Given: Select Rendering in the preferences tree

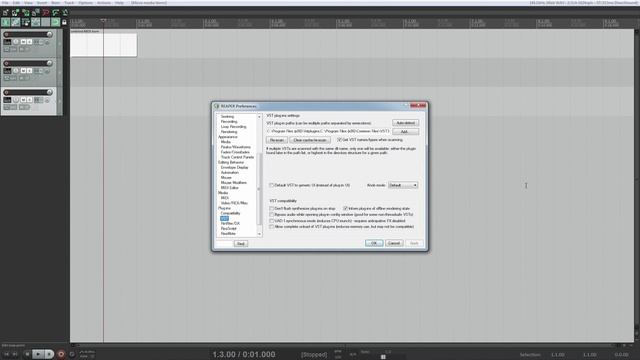Looking at the screenshot, I should (x=229, y=132).
